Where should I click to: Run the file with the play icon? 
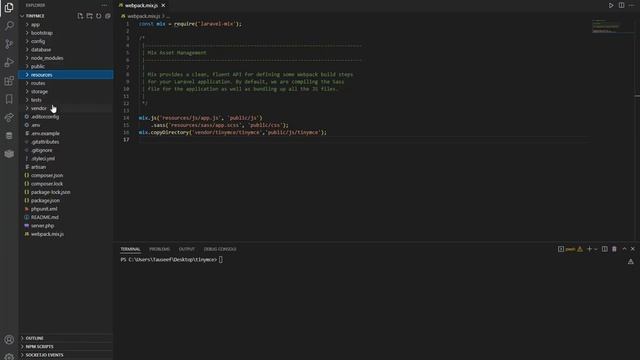click(x=611, y=5)
